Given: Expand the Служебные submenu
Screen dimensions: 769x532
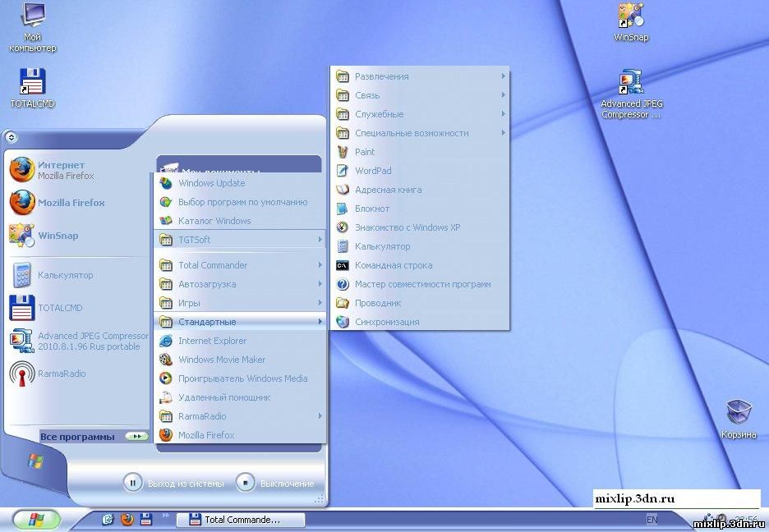Looking at the screenshot, I should pos(420,114).
